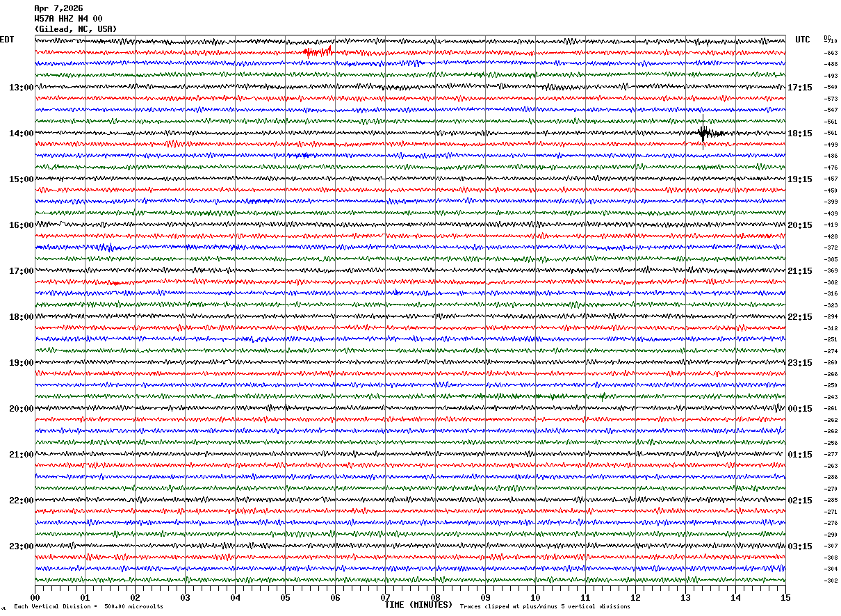Click the '07' minute tick label
Screen dimensions: 841x616
[x=385, y=597]
